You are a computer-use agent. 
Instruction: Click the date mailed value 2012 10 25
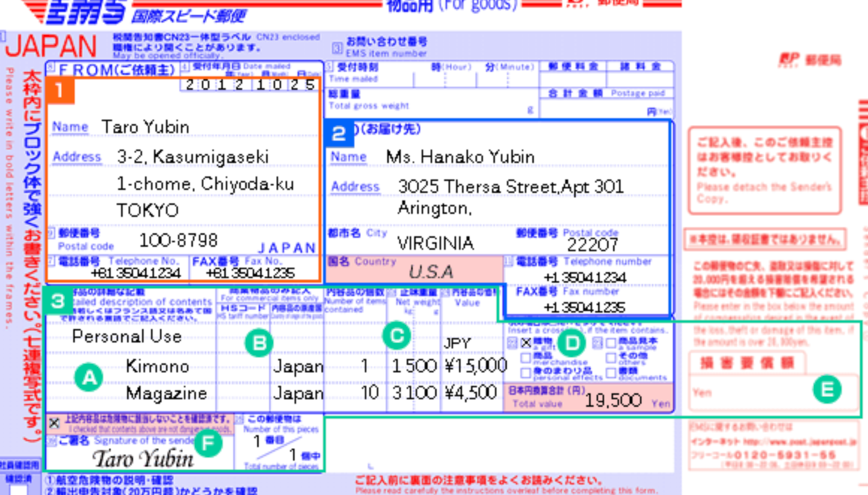(250, 84)
